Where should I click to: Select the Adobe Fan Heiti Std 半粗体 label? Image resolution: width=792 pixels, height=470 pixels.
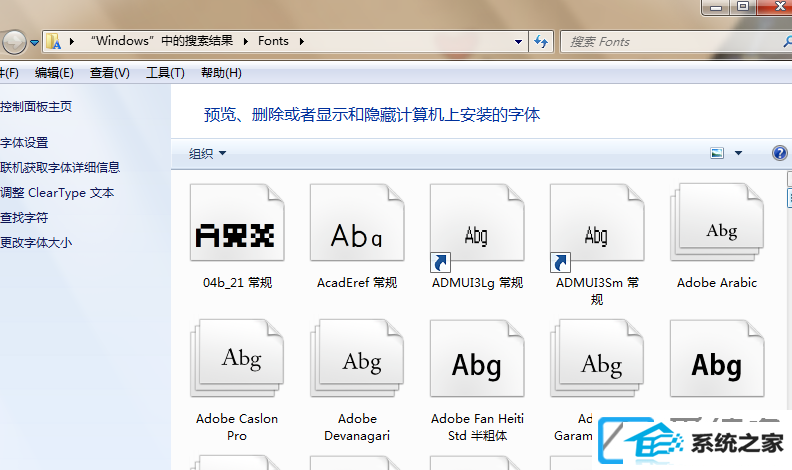point(477,427)
